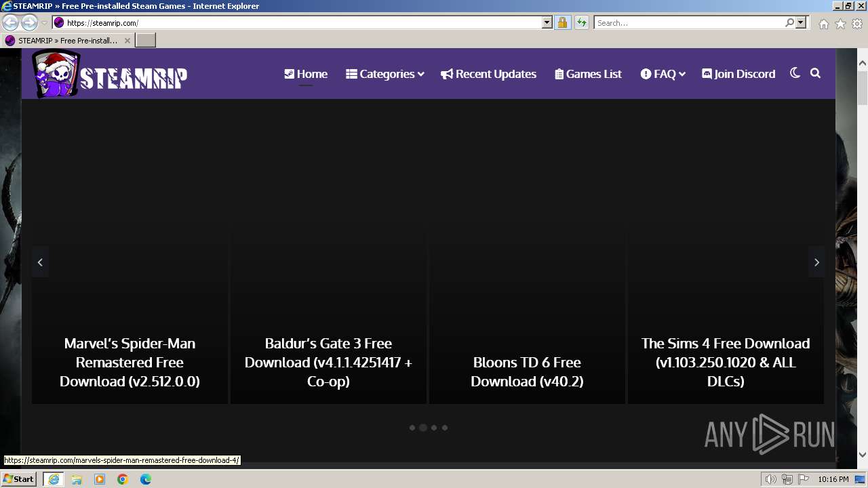Open Action Center flag icon
Screen dimensions: 868x488
tap(803, 479)
